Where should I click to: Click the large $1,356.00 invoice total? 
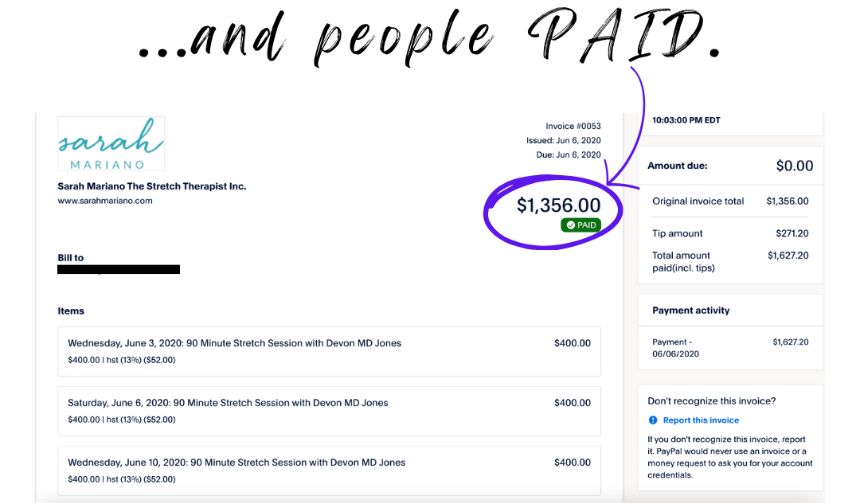point(558,205)
